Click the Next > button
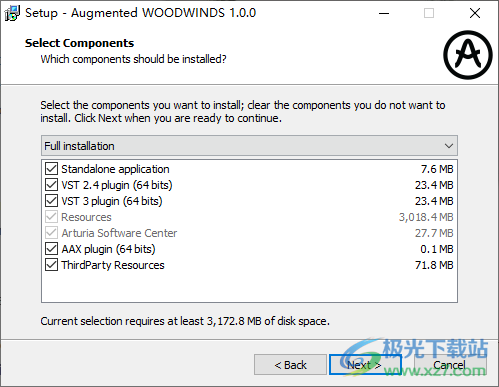This screenshot has height=387, width=499. [365, 365]
